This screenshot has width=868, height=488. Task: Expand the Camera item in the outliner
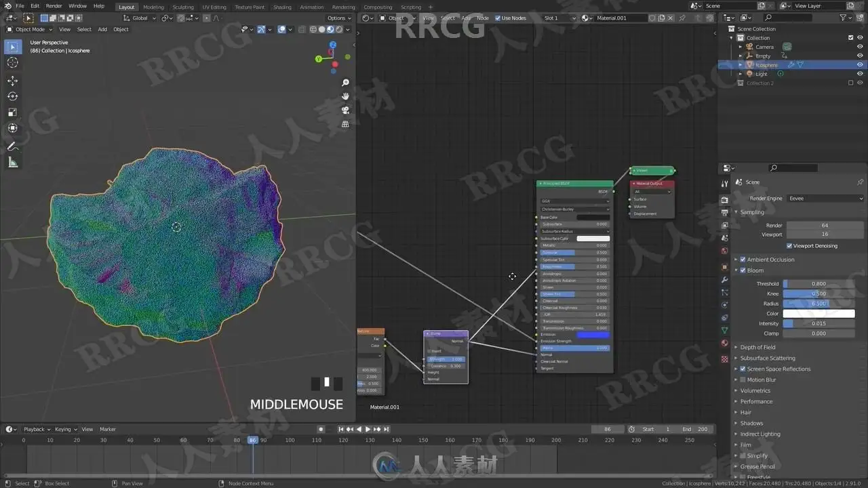[x=741, y=47]
